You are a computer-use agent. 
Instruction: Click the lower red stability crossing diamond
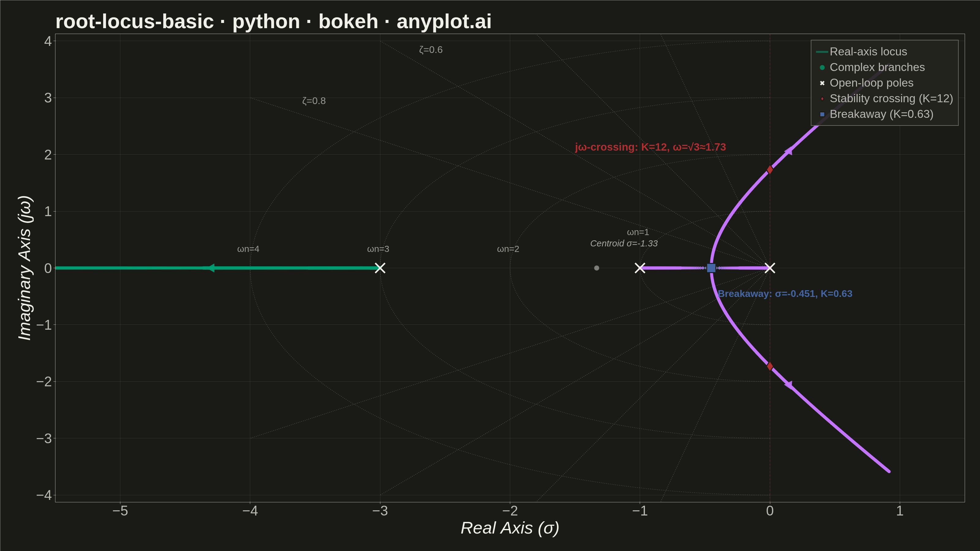[770, 366]
